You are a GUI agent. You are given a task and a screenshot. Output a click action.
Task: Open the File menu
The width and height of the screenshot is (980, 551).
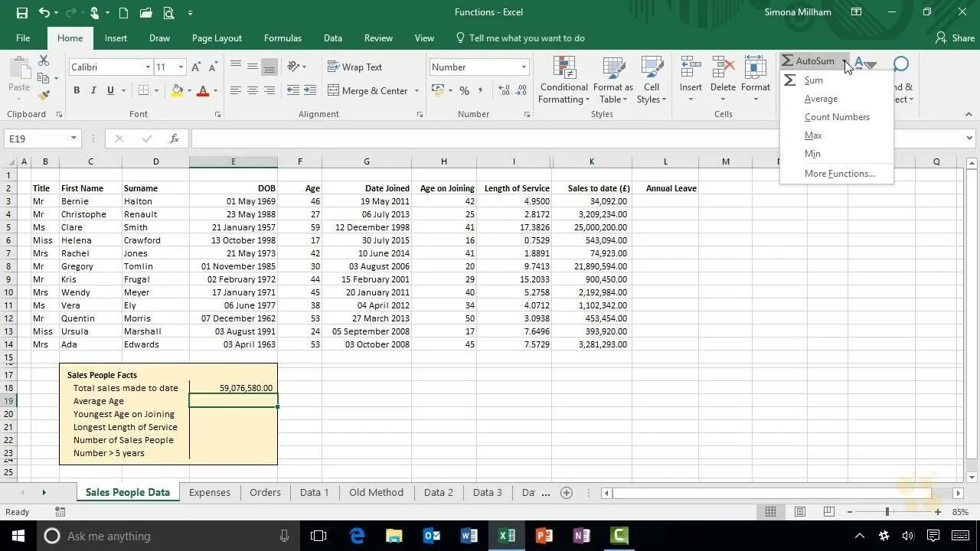click(23, 38)
